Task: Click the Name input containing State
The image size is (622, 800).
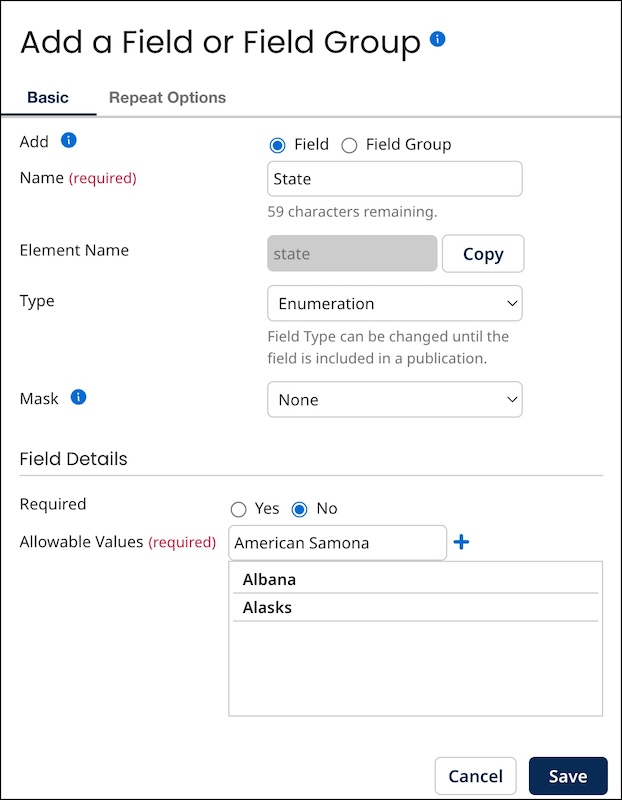Action: [x=394, y=179]
